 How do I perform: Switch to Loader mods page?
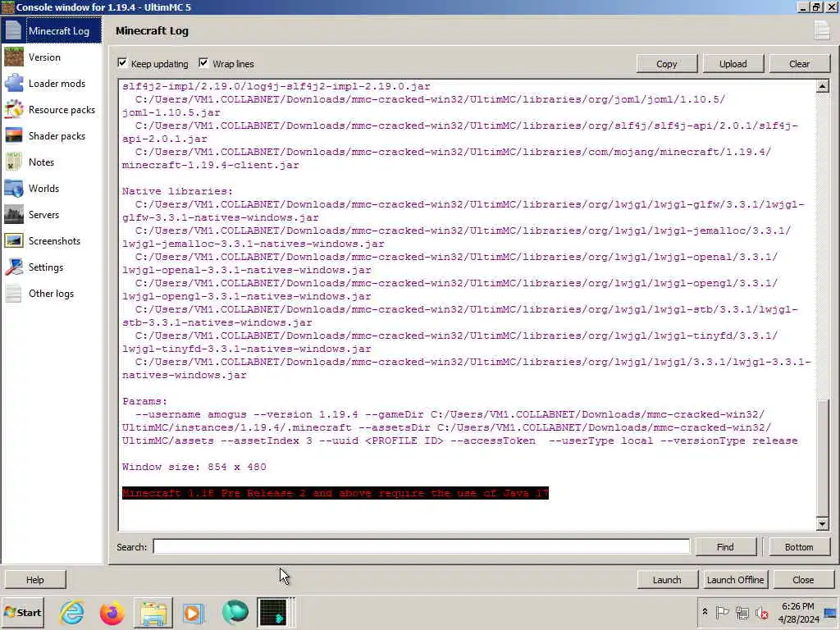tap(52, 83)
